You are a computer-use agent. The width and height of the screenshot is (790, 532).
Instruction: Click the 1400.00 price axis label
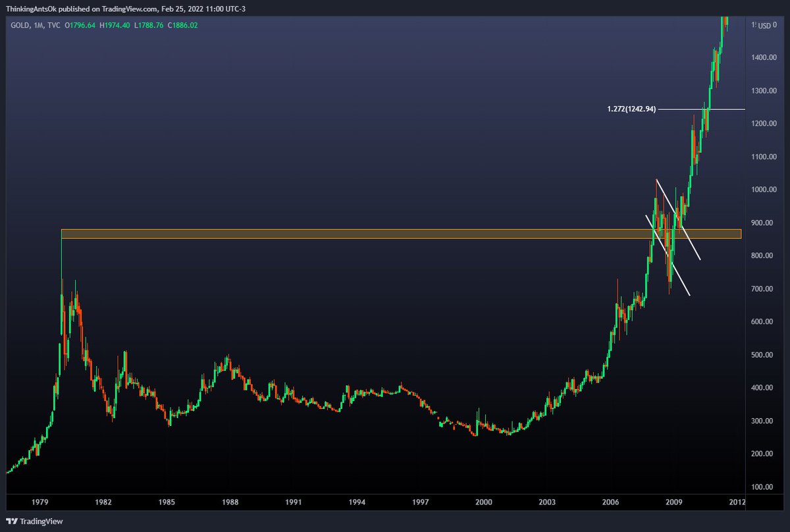coord(764,58)
